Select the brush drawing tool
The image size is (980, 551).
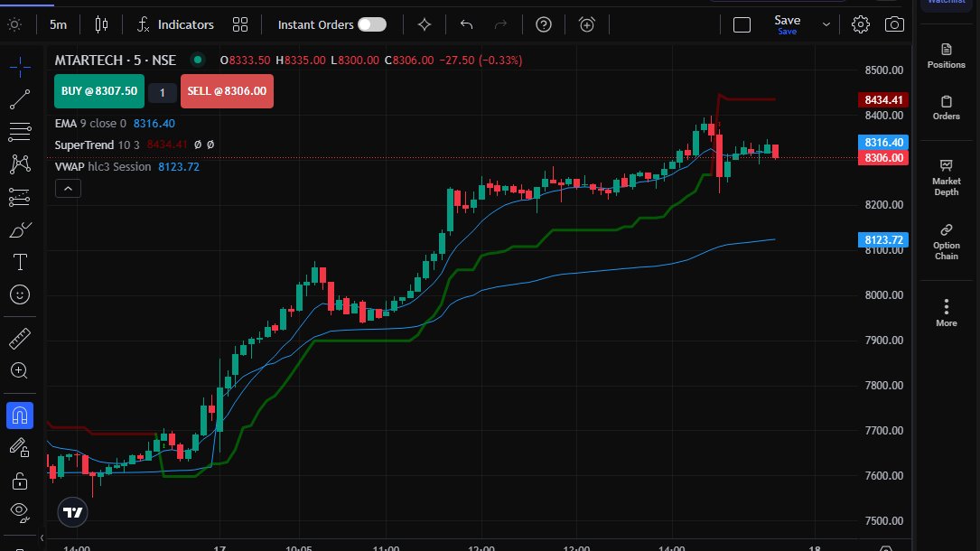click(x=20, y=230)
